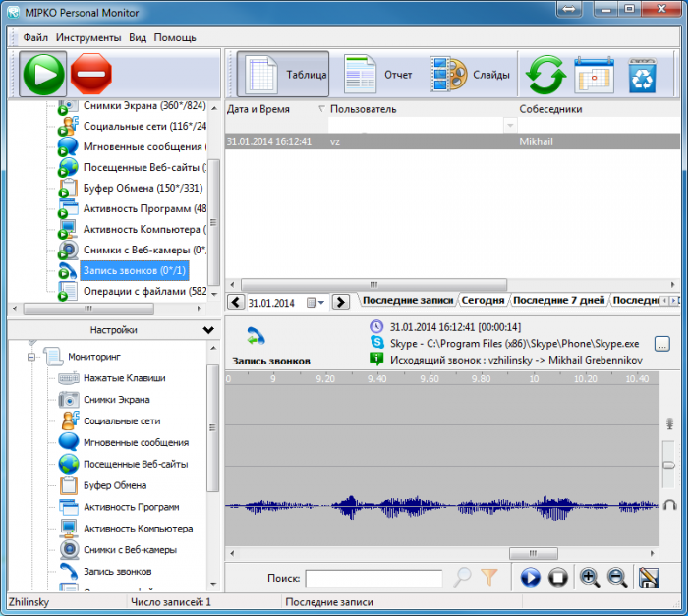Screen dimensions: 688x616
Task: Open the Помощь menu
Action: tap(175, 37)
